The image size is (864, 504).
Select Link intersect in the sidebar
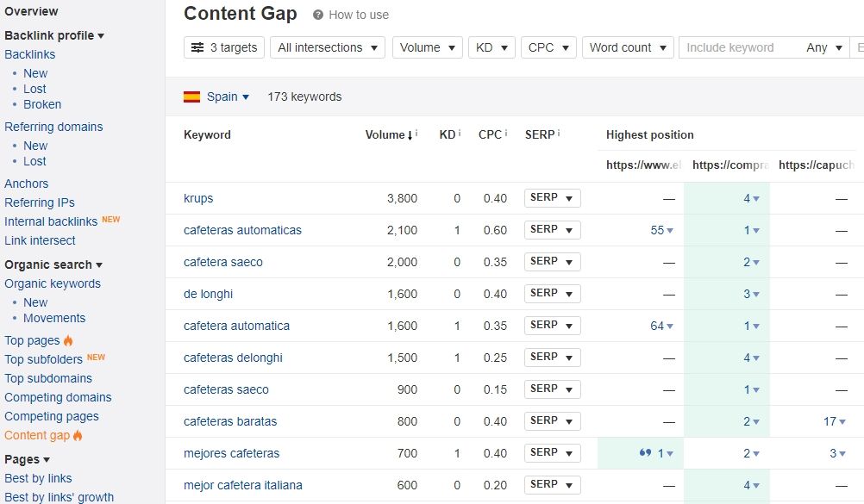40,240
